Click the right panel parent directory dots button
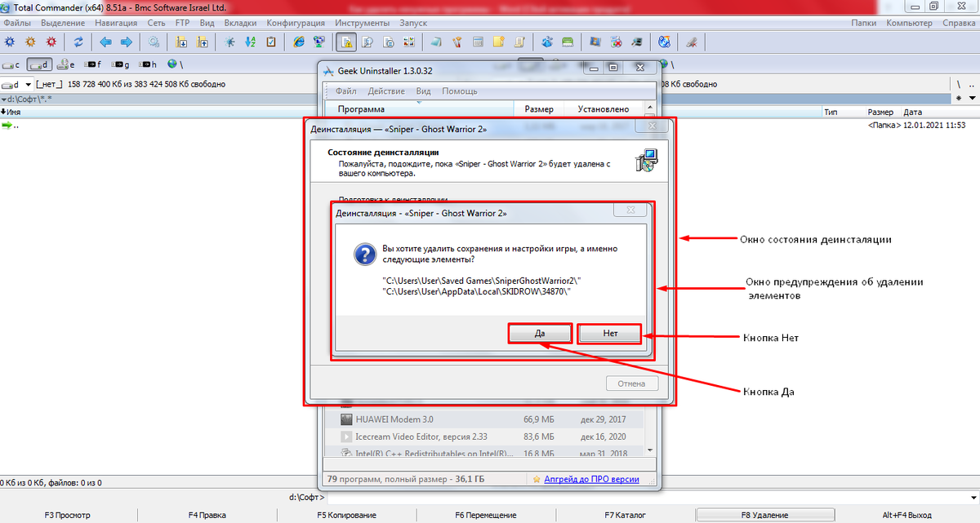Viewport: 980px width, 523px height. [972, 84]
